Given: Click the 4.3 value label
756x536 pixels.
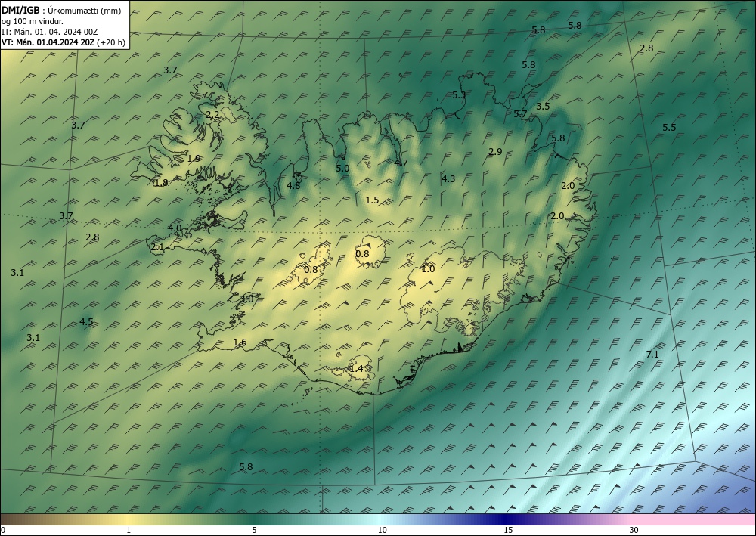Looking at the screenshot, I should pos(448,179).
